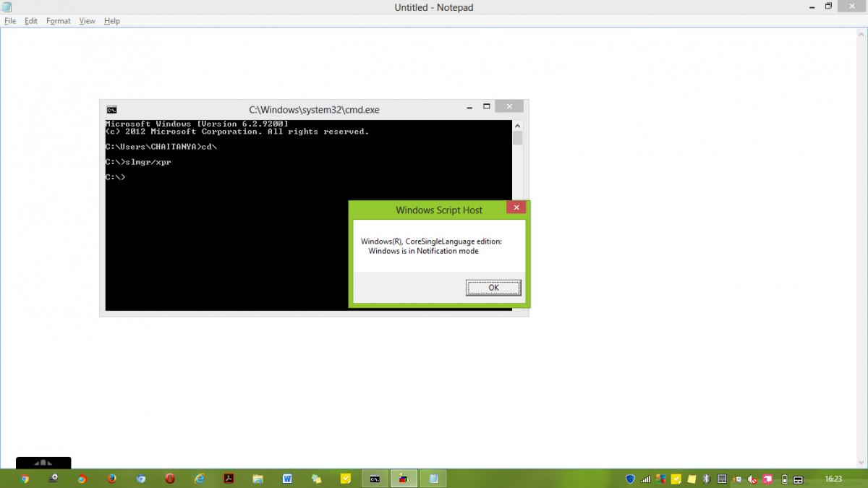Click yellow sticky note tray icon
This screenshot has width=868, height=488.
[x=691, y=479]
